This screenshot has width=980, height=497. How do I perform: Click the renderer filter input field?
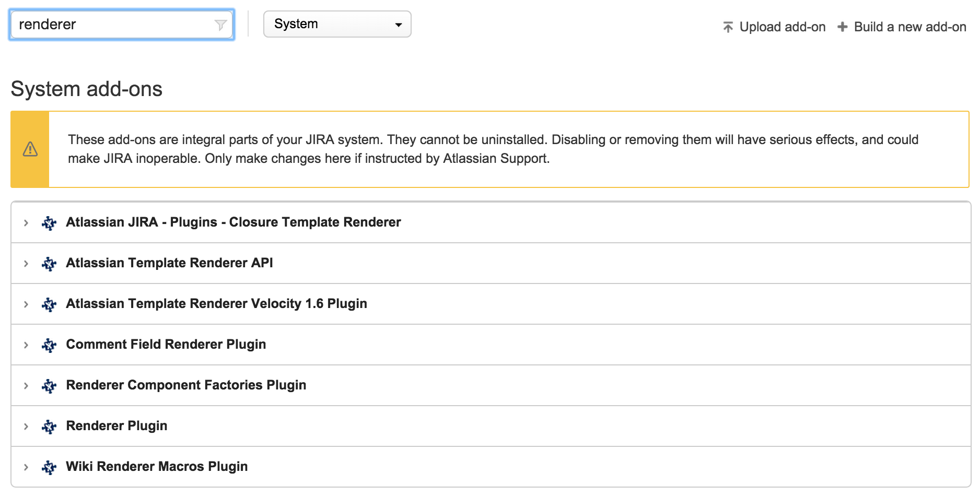(112, 25)
